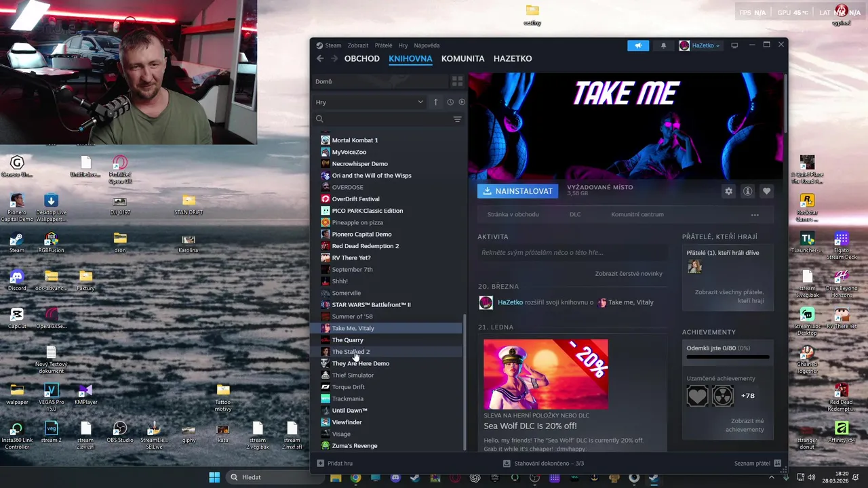Open the Steam menu
Viewport: 868px width, 488px height.
(333, 45)
